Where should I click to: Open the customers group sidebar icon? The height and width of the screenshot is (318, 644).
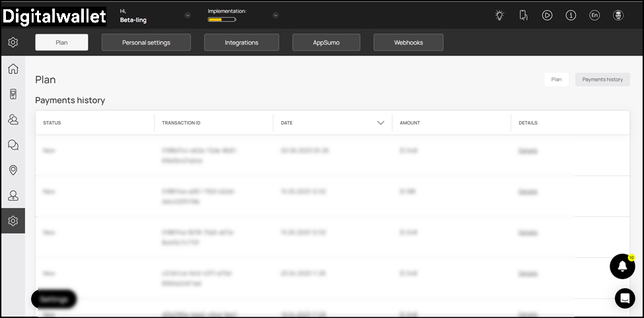coord(13,120)
